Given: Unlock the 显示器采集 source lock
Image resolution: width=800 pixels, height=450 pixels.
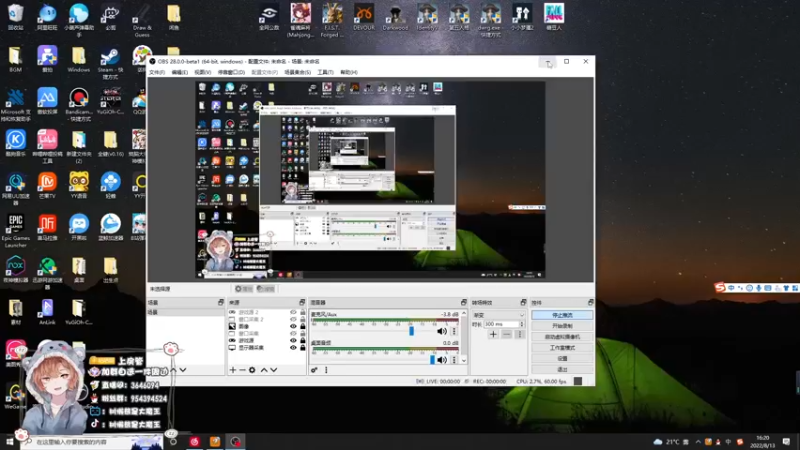Looking at the screenshot, I should pyautogui.click(x=303, y=348).
